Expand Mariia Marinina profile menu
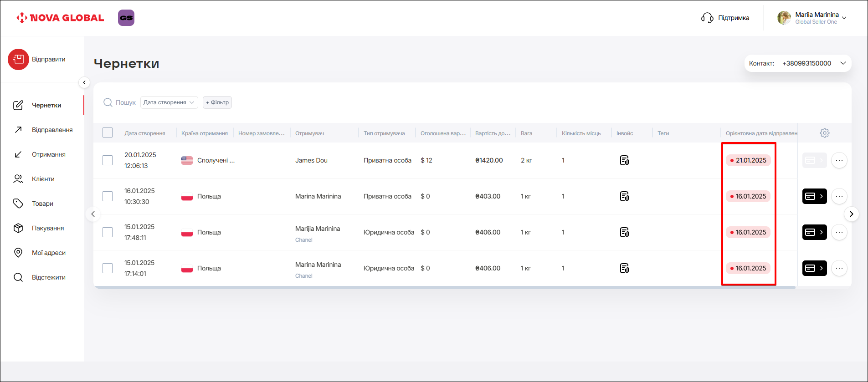The width and height of the screenshot is (868, 382). pos(844,18)
